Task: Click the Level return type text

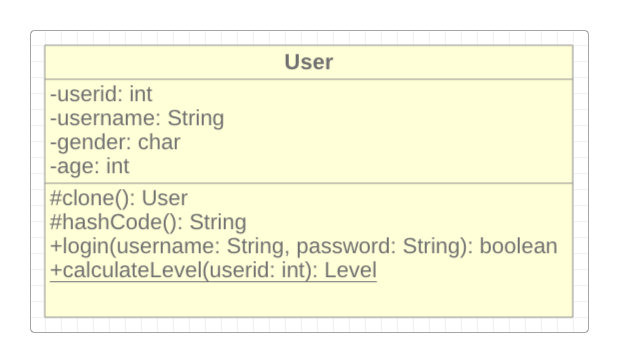Action: coord(351,270)
